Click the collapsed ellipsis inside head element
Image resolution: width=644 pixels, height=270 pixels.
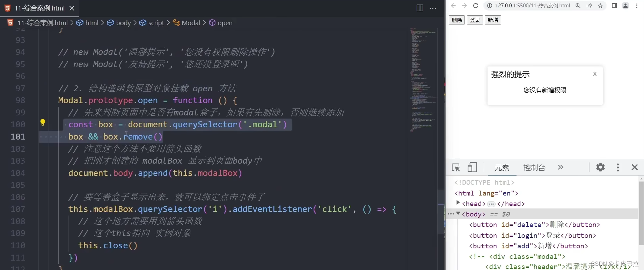[491, 204]
